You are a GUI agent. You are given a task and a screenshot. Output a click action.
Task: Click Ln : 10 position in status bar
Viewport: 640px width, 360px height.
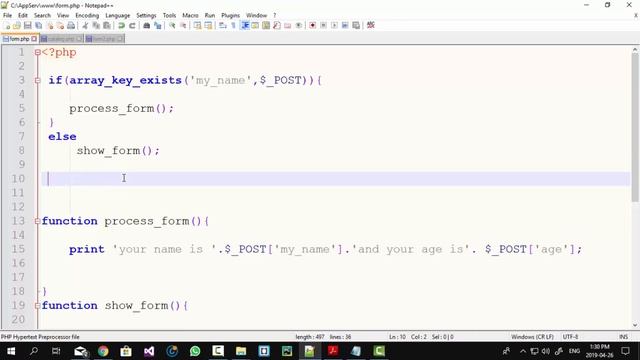(397, 337)
